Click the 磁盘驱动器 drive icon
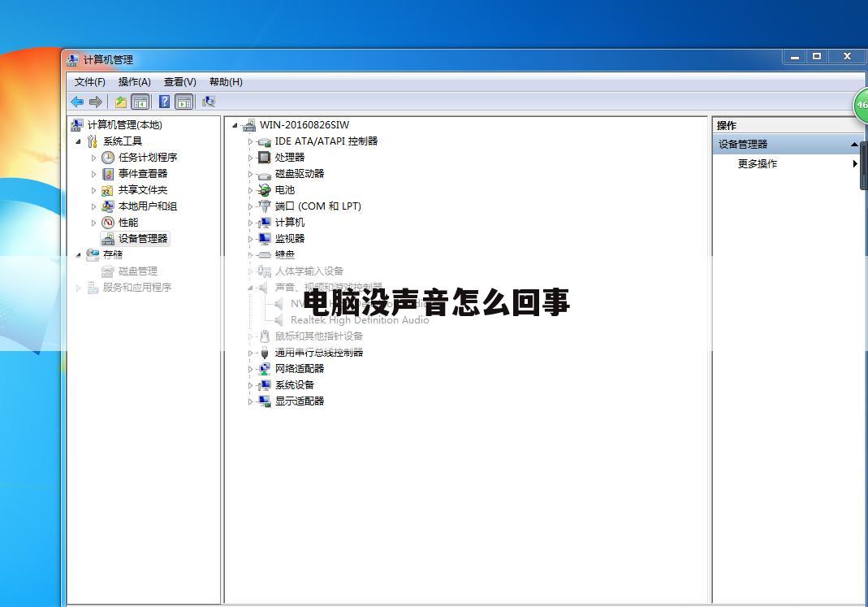The height and width of the screenshot is (607, 868). pos(265,175)
